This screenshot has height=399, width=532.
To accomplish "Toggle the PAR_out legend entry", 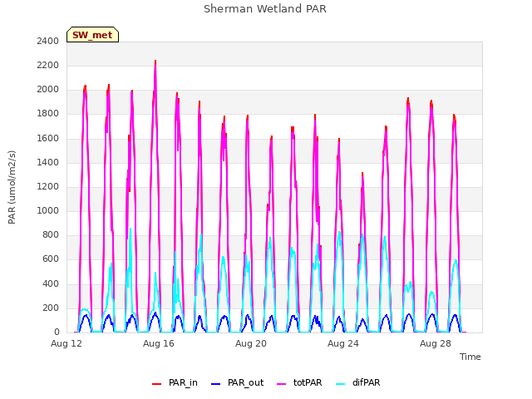I will point(237,382).
